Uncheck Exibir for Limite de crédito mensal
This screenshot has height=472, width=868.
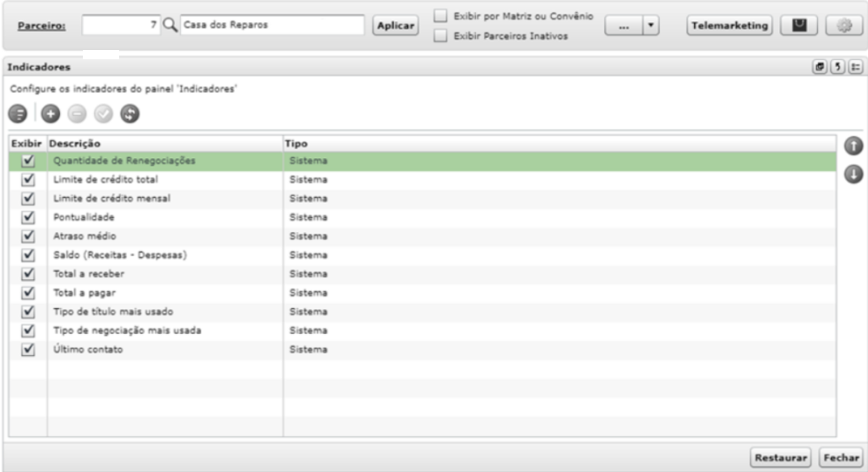point(28,198)
